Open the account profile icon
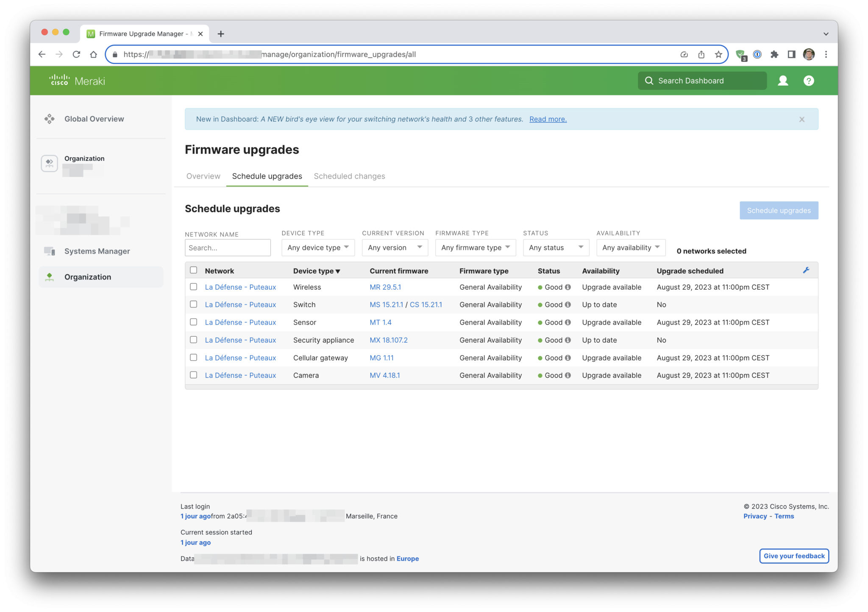 click(x=782, y=81)
